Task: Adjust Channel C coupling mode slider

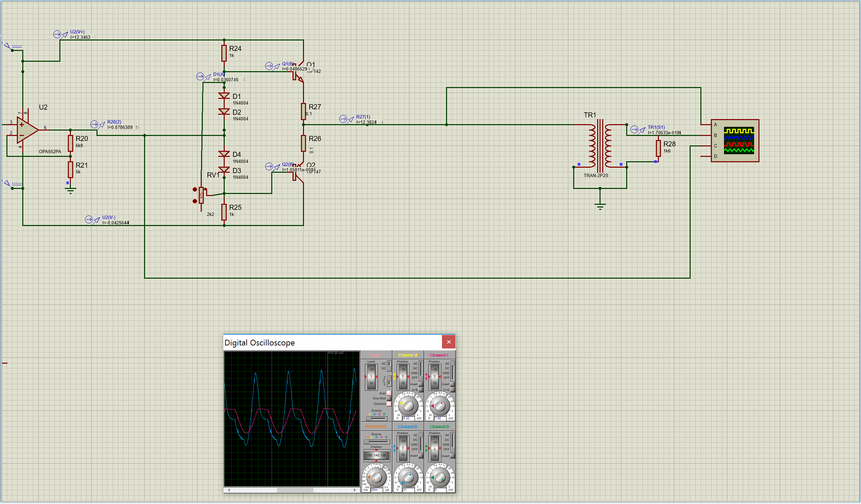Action: (x=453, y=371)
